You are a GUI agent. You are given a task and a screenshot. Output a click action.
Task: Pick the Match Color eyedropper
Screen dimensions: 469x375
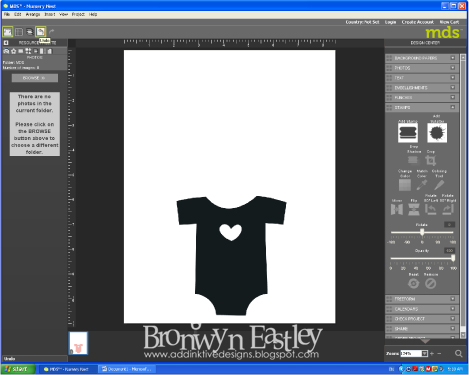(x=421, y=185)
